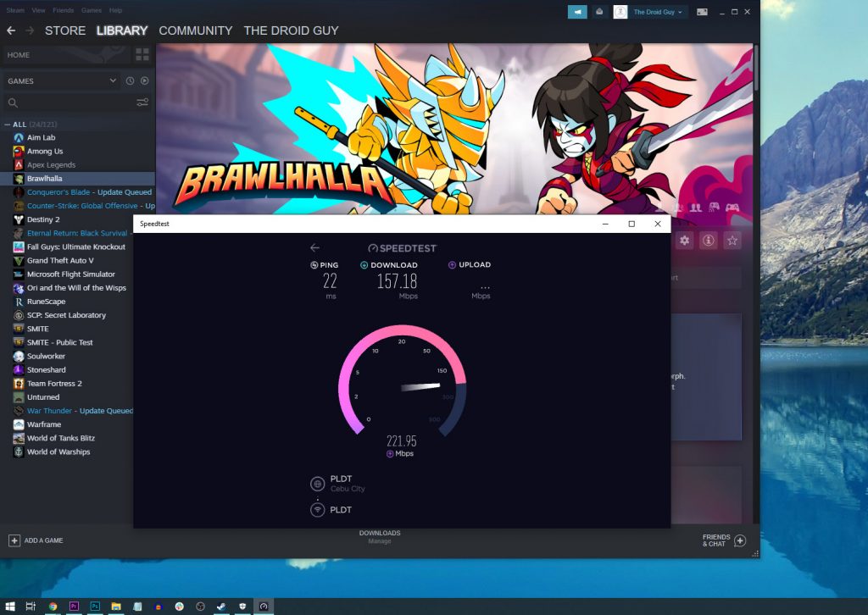Open The Droid Guy account dropdown
The height and width of the screenshot is (615, 868).
(x=657, y=12)
